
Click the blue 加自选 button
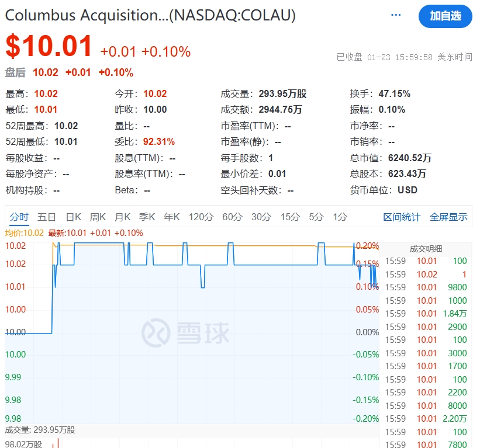tap(446, 17)
